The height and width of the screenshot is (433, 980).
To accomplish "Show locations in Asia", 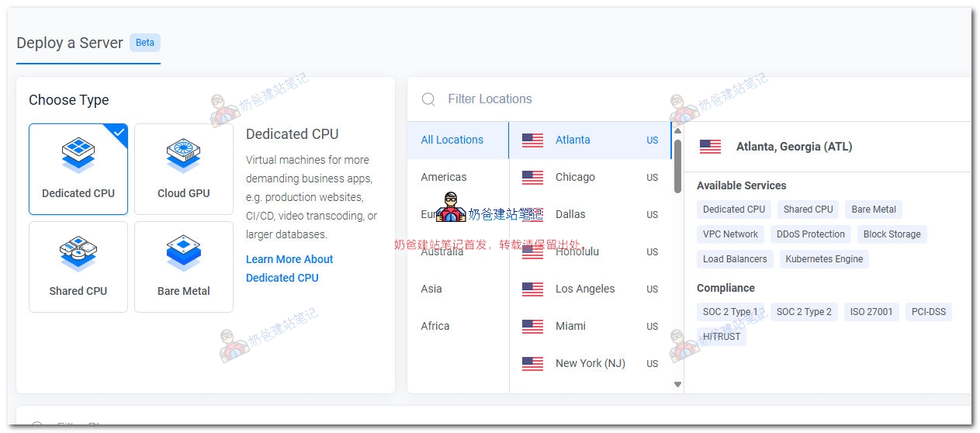I will [431, 289].
